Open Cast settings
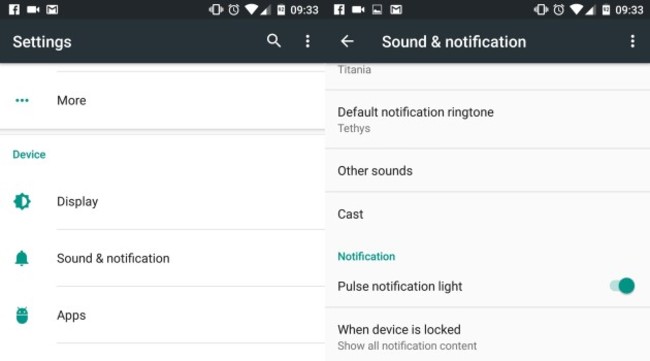Viewport: 650px width, 361px height. (x=488, y=214)
